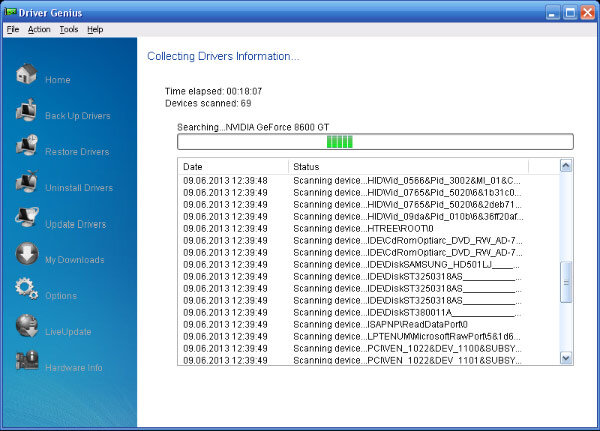Click the Collecting Drivers Information heading

pyautogui.click(x=223, y=56)
